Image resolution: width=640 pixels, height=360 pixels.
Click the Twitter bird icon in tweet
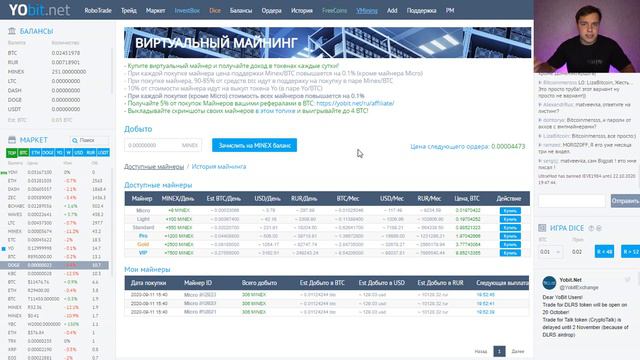tap(627, 280)
